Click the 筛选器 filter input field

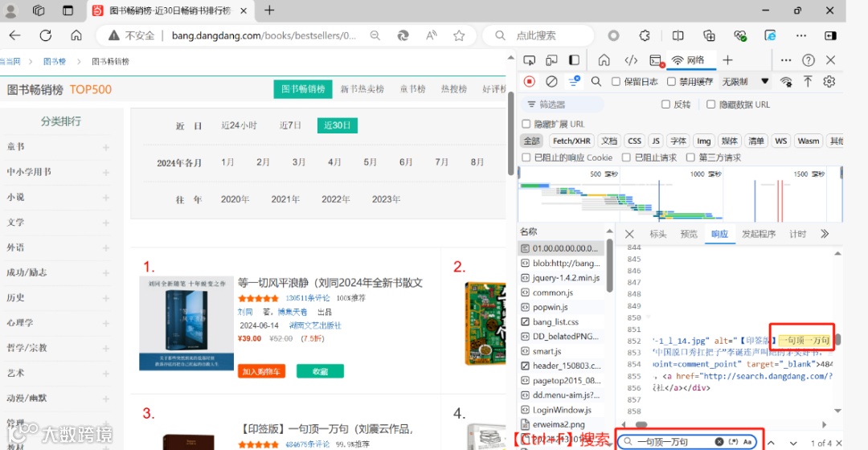pyautogui.click(x=563, y=104)
